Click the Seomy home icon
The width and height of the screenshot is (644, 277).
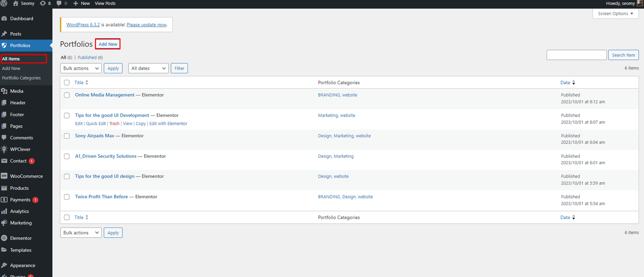tap(16, 3)
